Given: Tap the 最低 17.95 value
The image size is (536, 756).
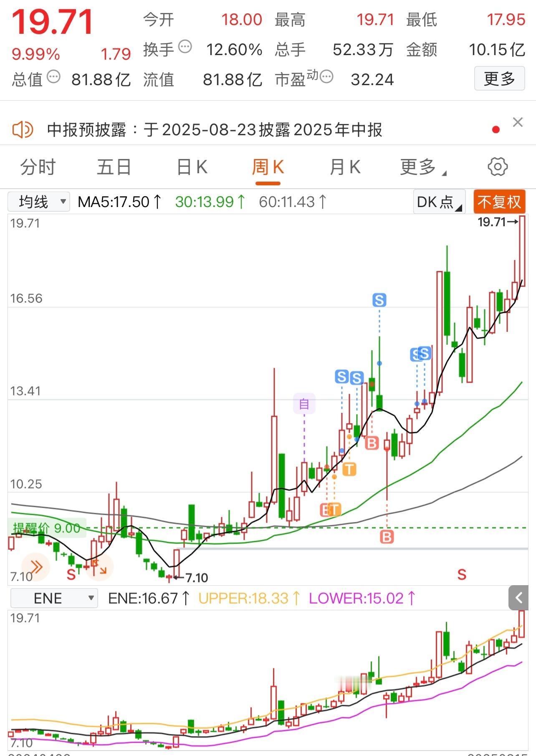Looking at the screenshot, I should 506,20.
